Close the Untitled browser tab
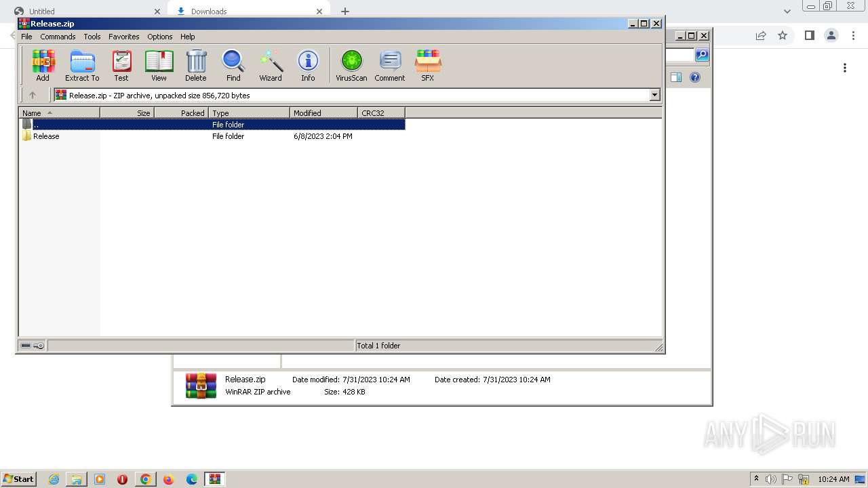The image size is (868, 488). [x=157, y=12]
